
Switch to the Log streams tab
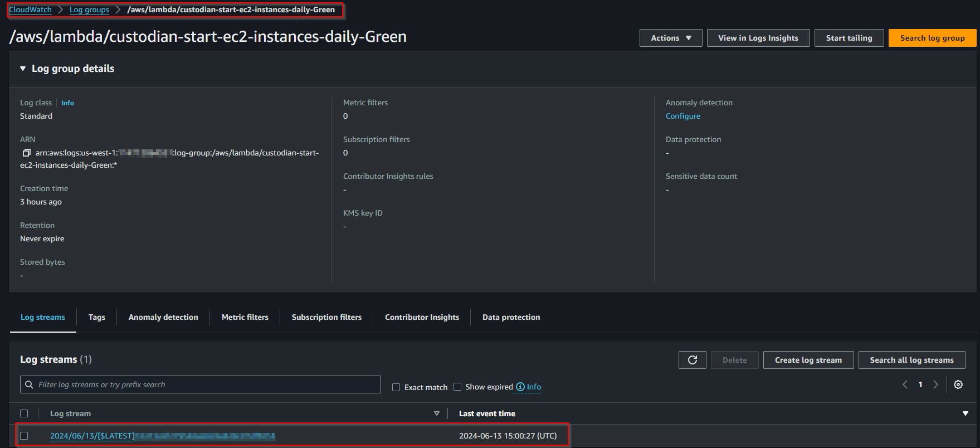(x=43, y=317)
